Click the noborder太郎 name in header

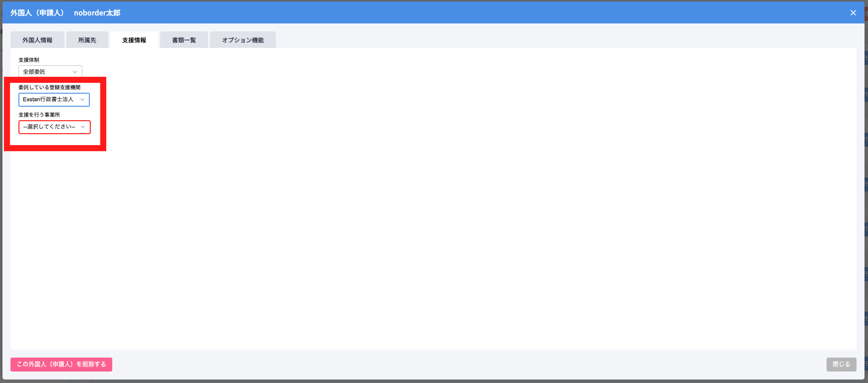97,13
